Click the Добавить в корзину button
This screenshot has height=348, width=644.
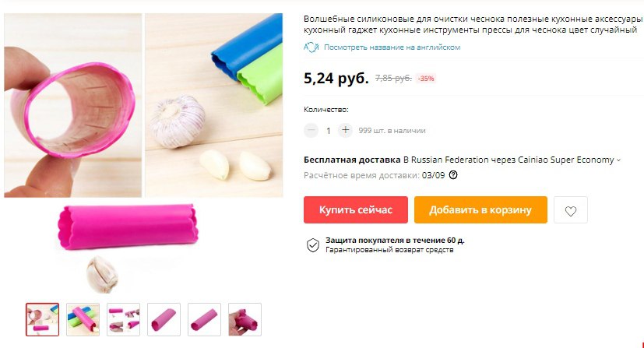480,209
